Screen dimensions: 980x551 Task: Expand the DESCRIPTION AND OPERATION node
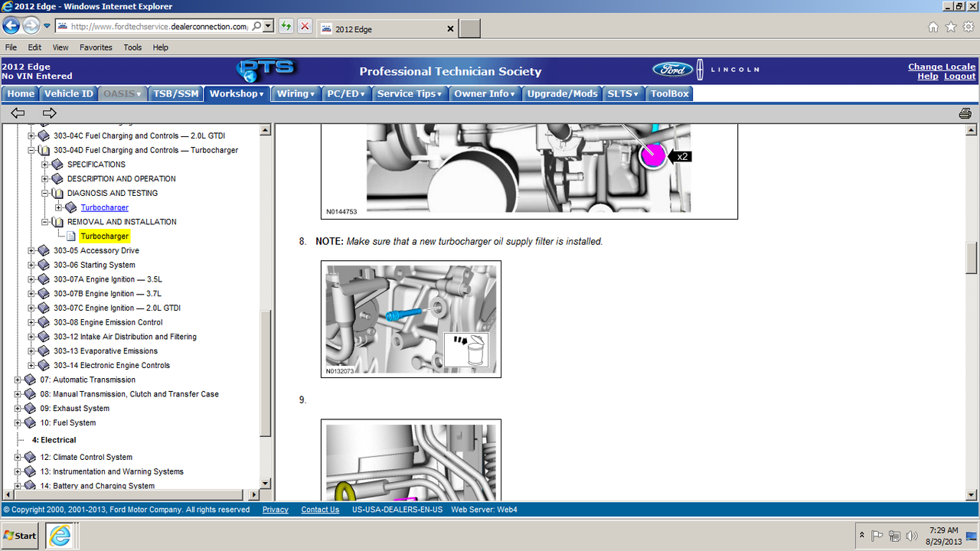coord(45,178)
